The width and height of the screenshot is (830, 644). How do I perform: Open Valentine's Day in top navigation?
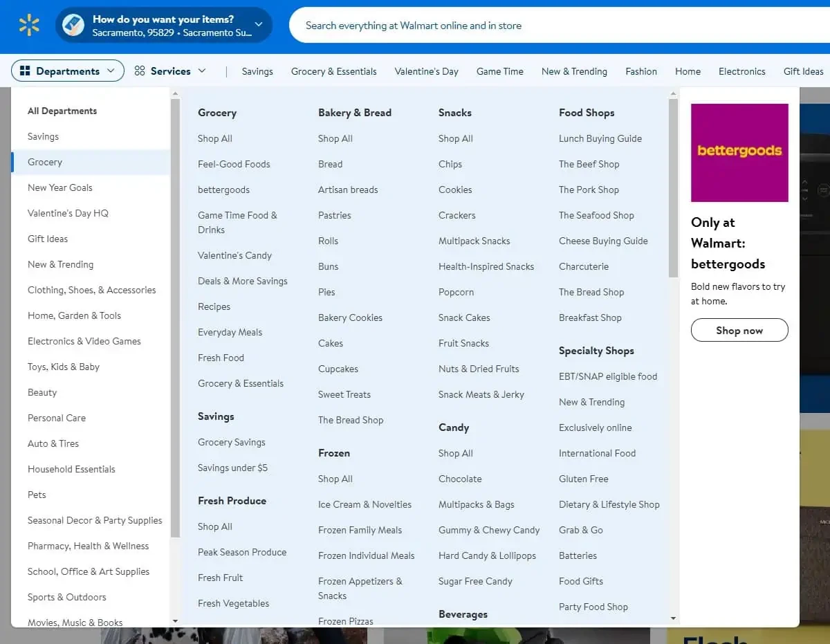pyautogui.click(x=426, y=71)
